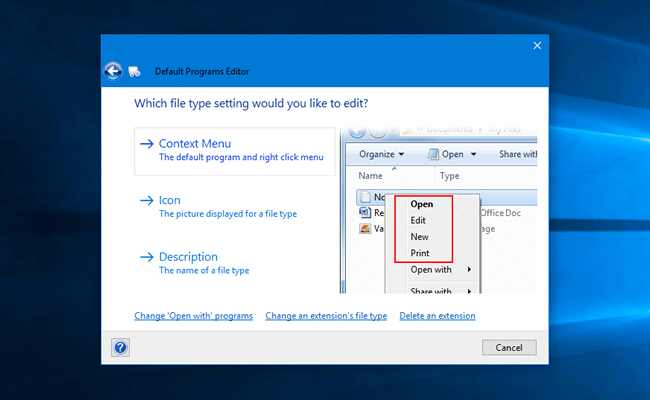The height and width of the screenshot is (400, 650).
Task: Click the Default Programs Editor title icon
Action: coord(135,72)
